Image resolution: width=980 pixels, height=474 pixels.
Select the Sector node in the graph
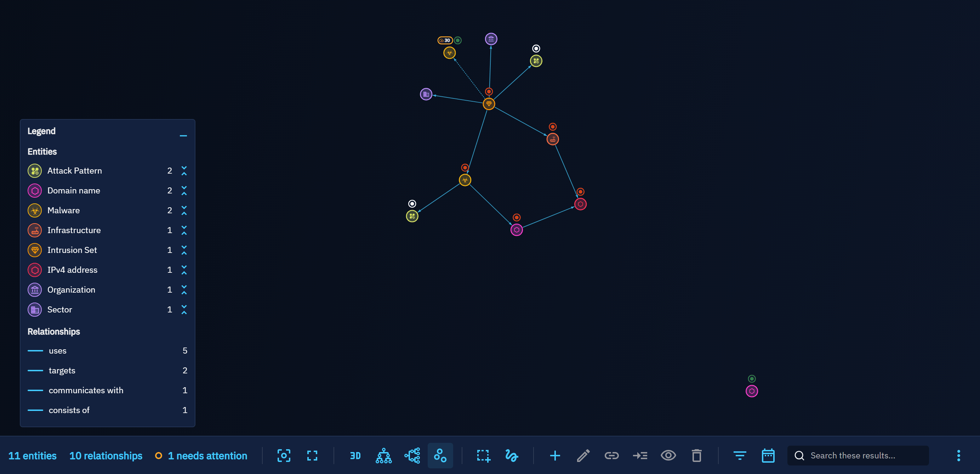click(x=426, y=94)
